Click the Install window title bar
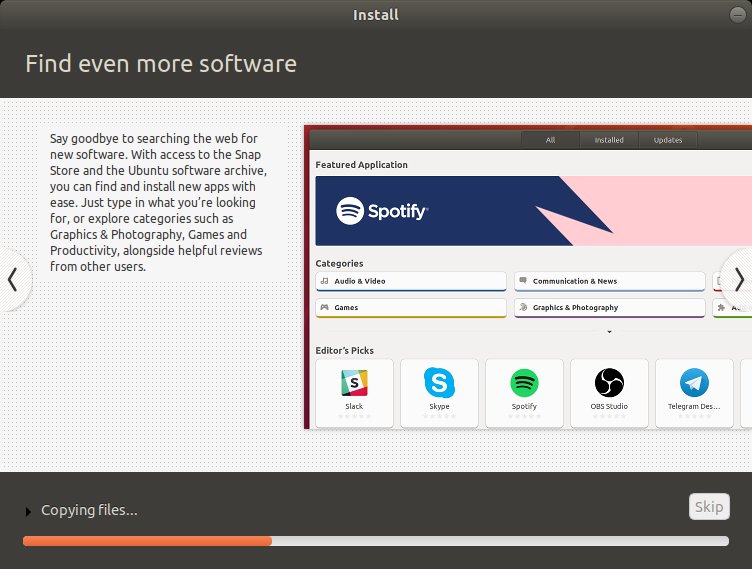The width and height of the screenshot is (752, 569). click(x=375, y=15)
